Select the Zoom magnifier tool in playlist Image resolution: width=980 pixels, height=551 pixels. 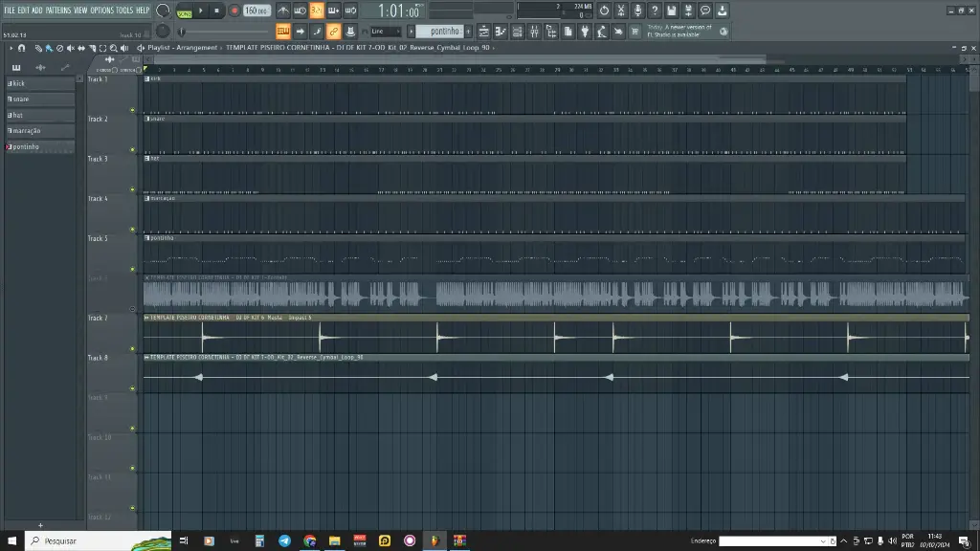tap(114, 48)
